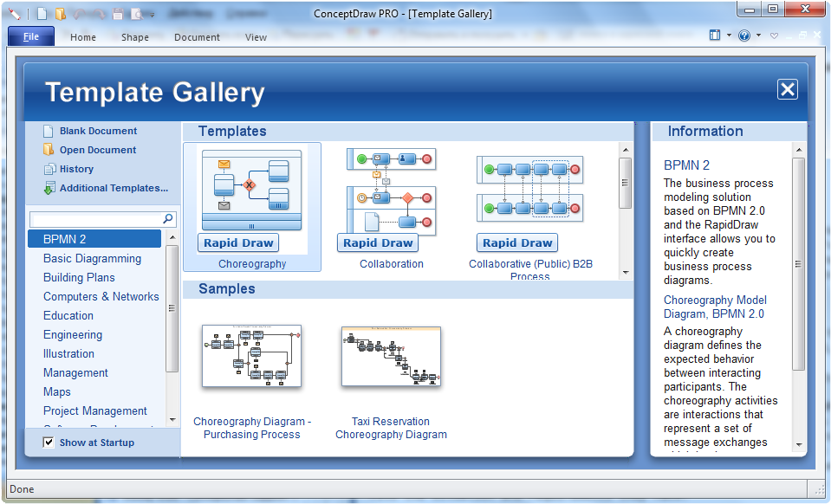Click the History document icon
Viewport: 831px width, 504px height.
tap(49, 169)
